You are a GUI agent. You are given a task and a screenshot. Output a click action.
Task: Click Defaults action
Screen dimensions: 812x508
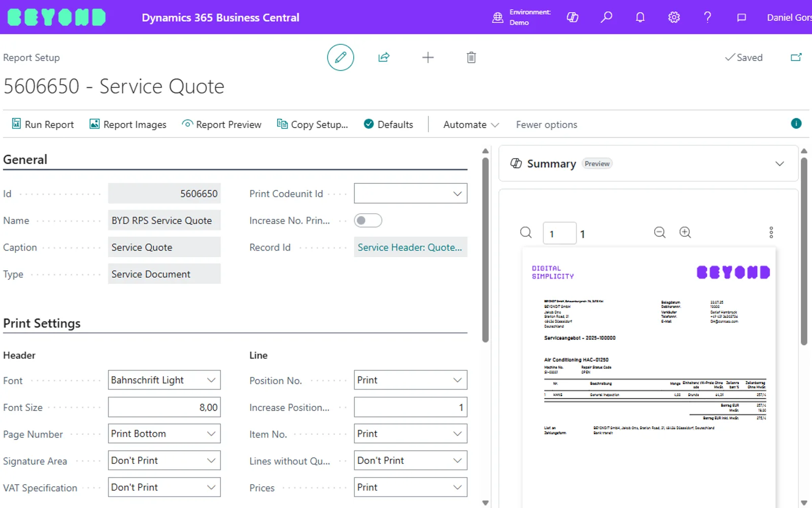click(x=389, y=124)
